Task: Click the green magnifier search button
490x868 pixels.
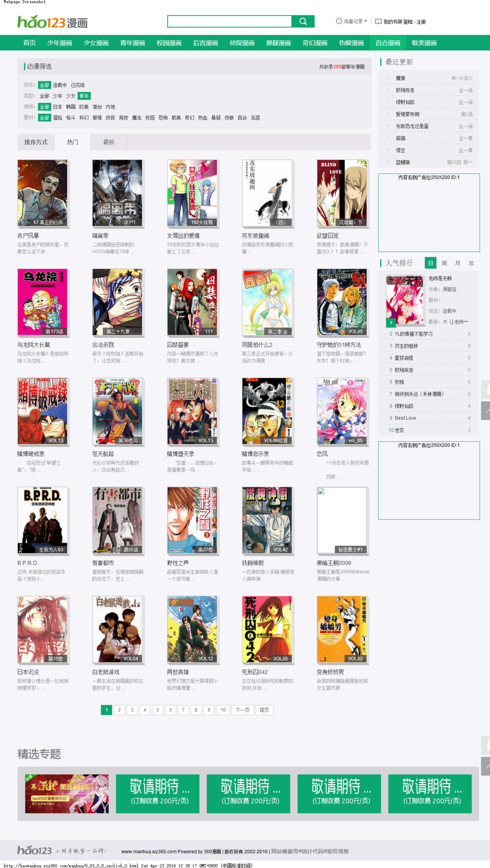Action: point(303,21)
